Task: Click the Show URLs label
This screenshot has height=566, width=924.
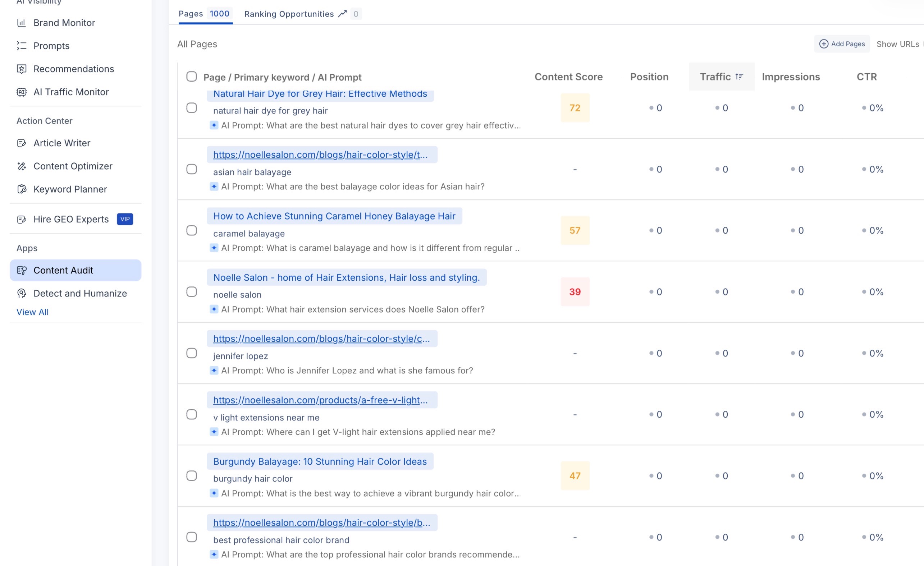Action: [897, 44]
